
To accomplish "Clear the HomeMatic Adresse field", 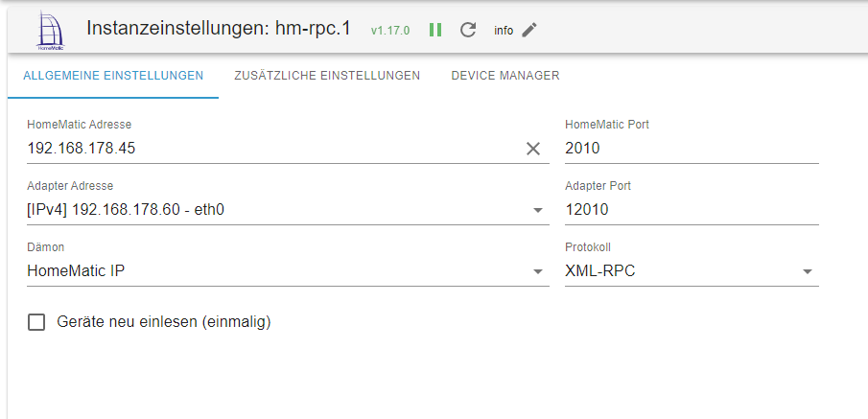I will click(533, 149).
